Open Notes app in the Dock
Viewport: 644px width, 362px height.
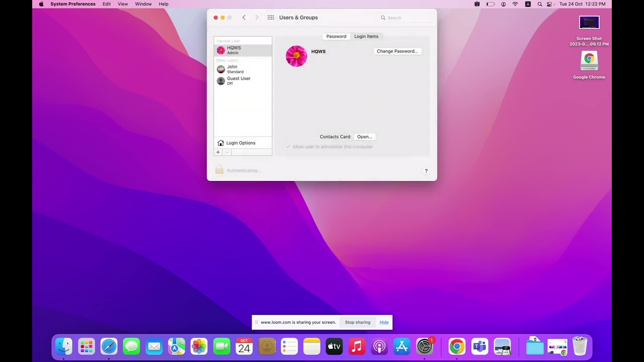tap(312, 346)
